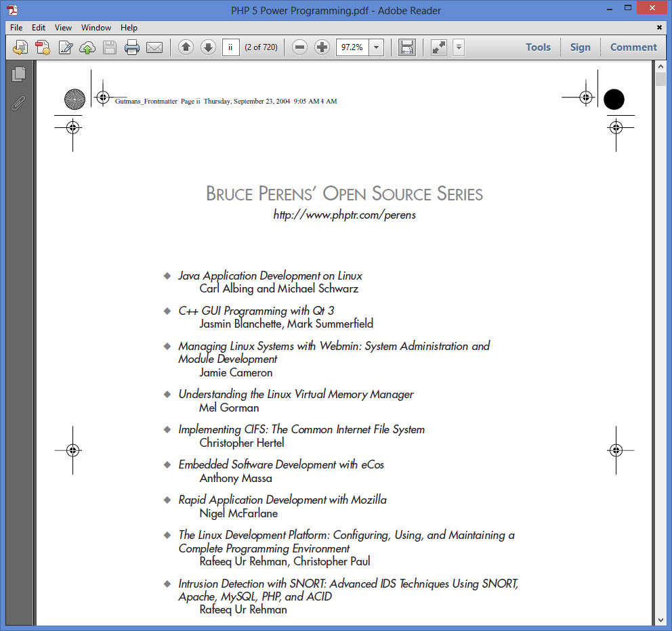The height and width of the screenshot is (631, 672).
Task: Click 'Rafeeq Ur Rehman, Christopher Paul'
Action: (x=285, y=561)
